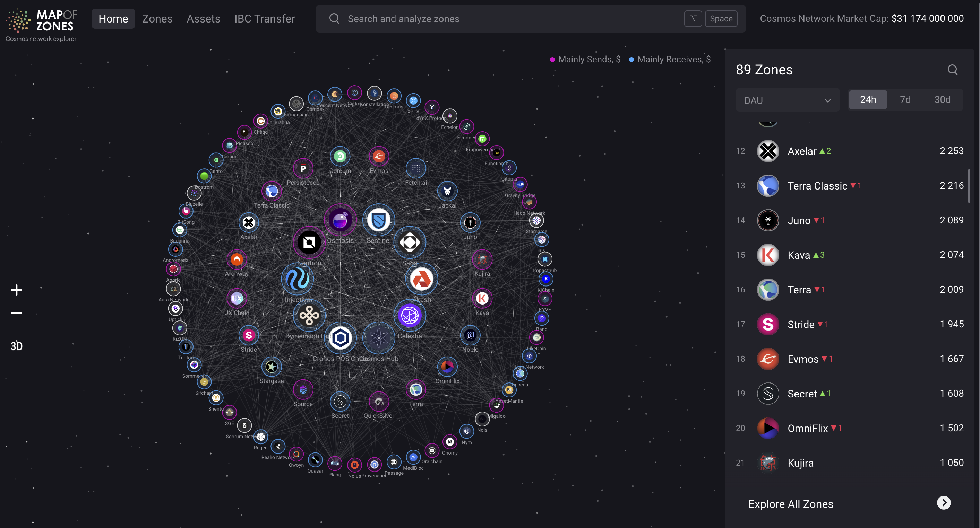Select the Akash node in the map
Image resolution: width=980 pixels, height=528 pixels.
(421, 279)
